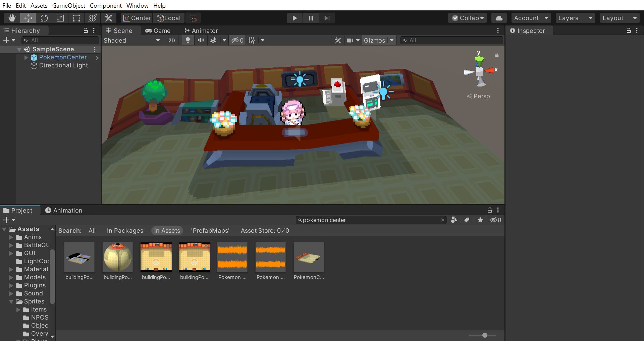Toggle hidden packages visibility count
This screenshot has height=341, width=644.
(x=495, y=220)
